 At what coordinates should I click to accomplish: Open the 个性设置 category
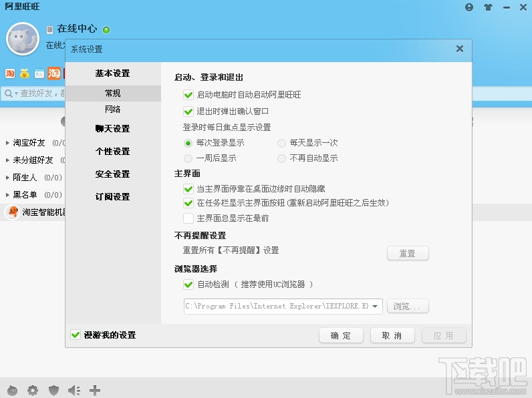click(x=113, y=151)
